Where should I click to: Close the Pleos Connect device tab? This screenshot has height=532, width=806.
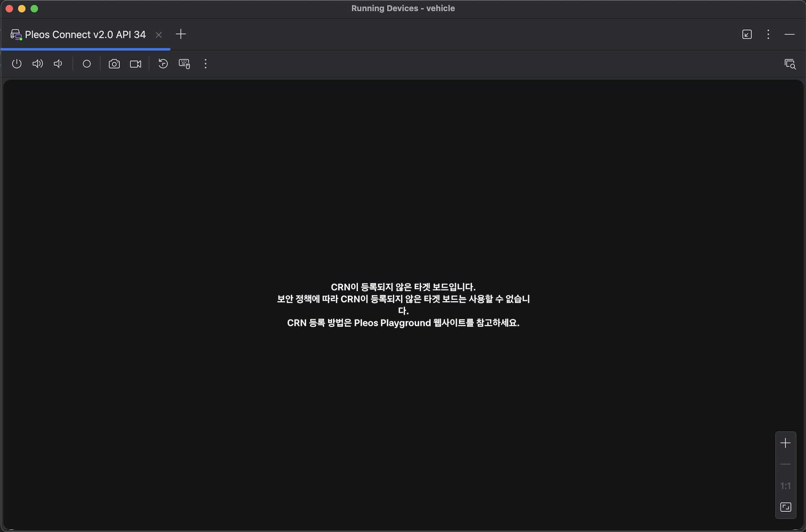159,35
